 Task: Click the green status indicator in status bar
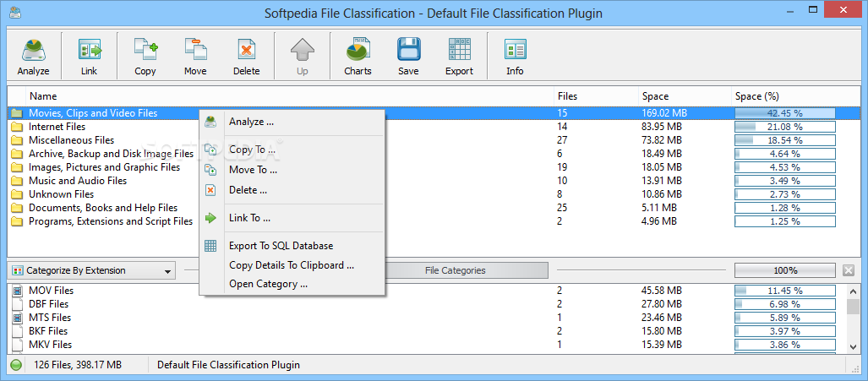pyautogui.click(x=16, y=365)
